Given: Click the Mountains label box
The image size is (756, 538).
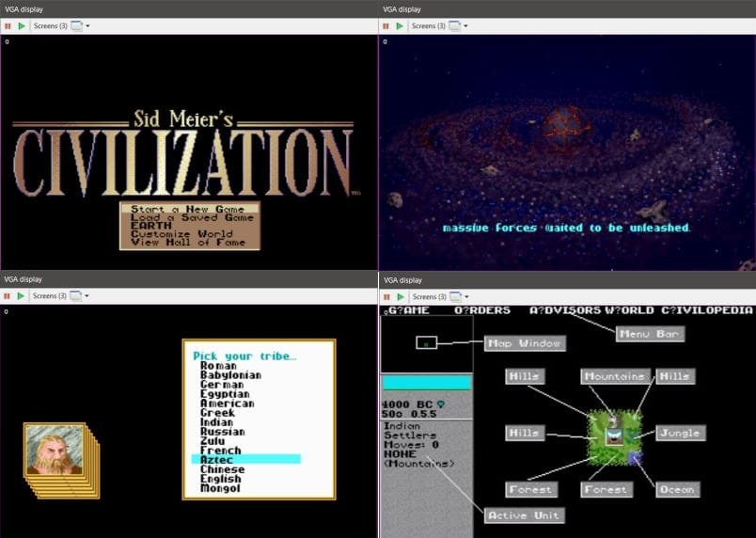Looking at the screenshot, I should [x=615, y=376].
